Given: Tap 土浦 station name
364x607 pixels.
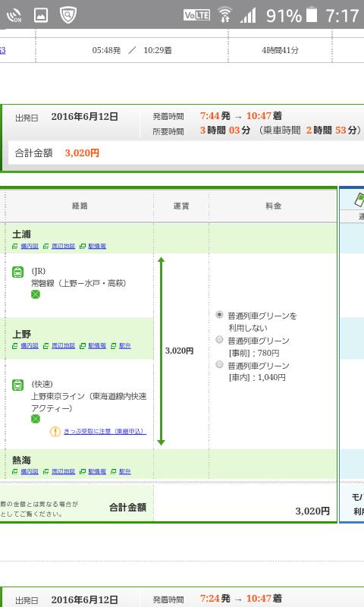Looking at the screenshot, I should click(x=22, y=234).
